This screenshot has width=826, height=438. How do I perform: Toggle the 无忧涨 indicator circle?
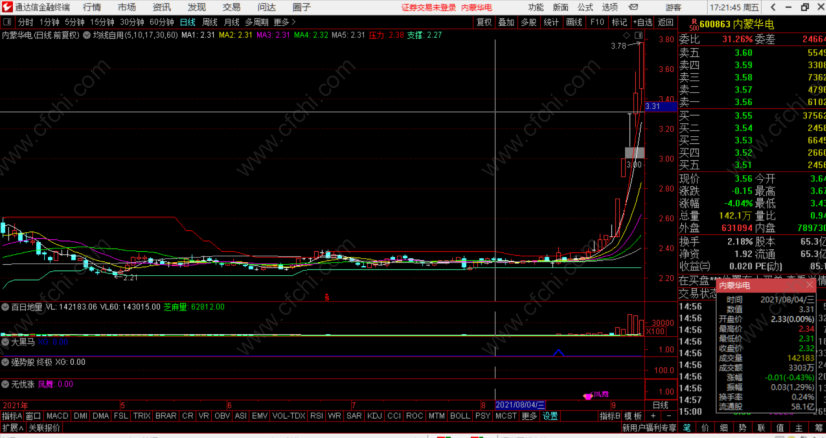point(5,384)
